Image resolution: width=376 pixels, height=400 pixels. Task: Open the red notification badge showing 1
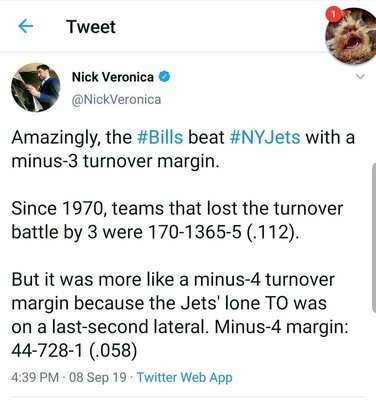pos(334,15)
